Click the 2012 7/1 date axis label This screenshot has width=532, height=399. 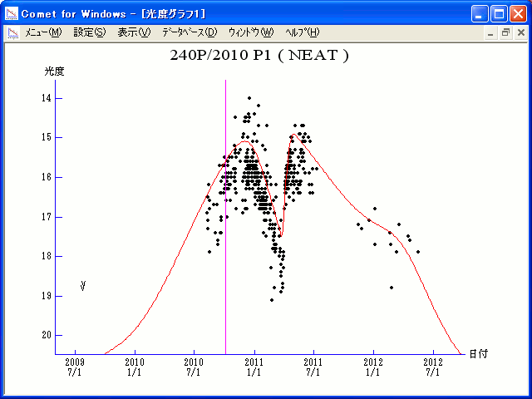[x=433, y=367]
